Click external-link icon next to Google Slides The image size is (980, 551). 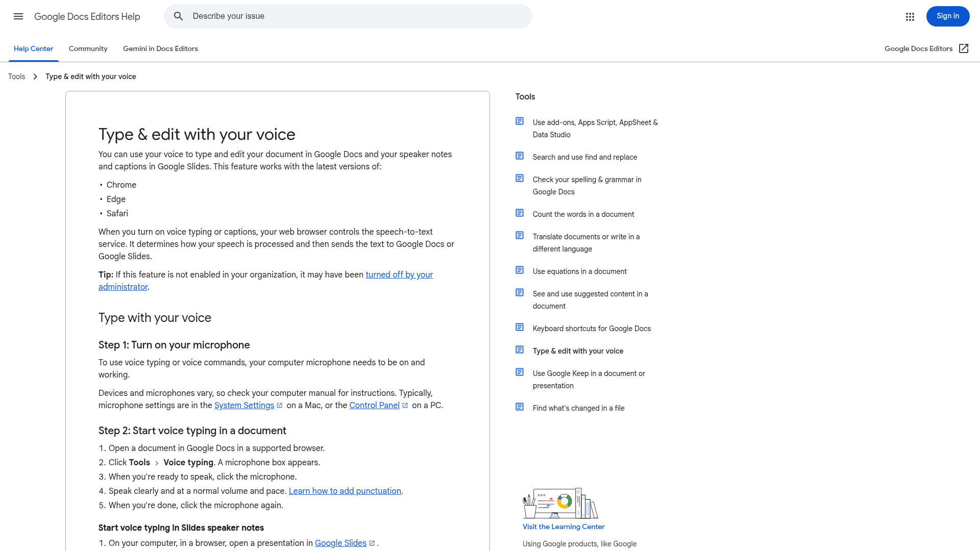pyautogui.click(x=372, y=543)
